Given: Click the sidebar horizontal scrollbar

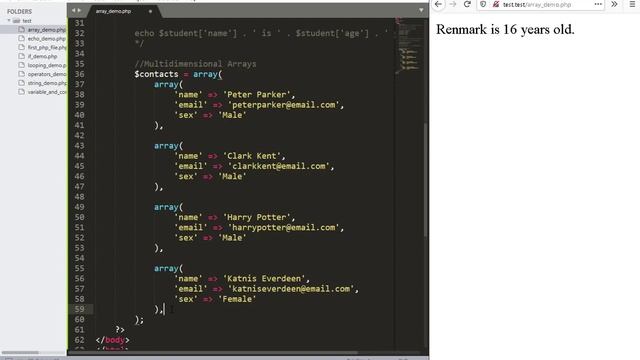Looking at the screenshot, I should [20, 352].
